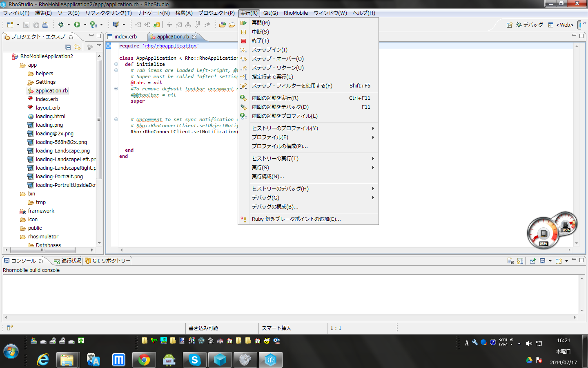Select 中断(S) suspend menu item
588x368 pixels.
[x=308, y=32]
